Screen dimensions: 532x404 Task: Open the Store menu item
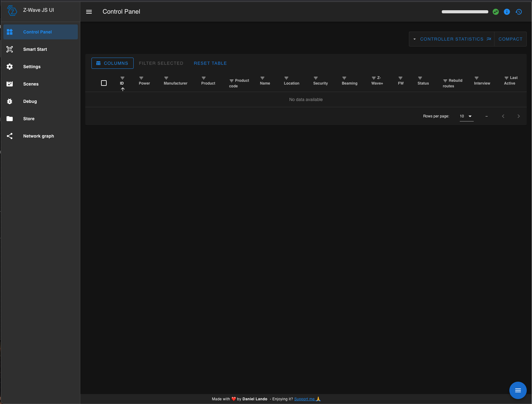(x=41, y=119)
